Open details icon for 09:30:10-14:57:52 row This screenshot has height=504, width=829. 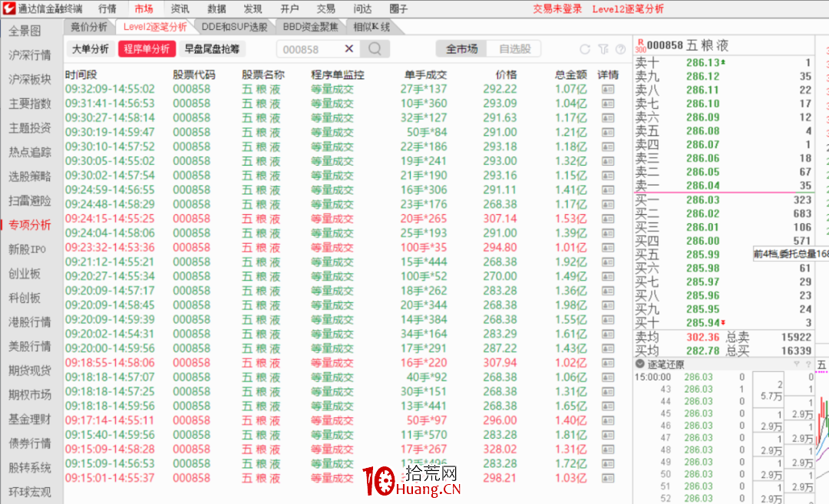tap(608, 147)
